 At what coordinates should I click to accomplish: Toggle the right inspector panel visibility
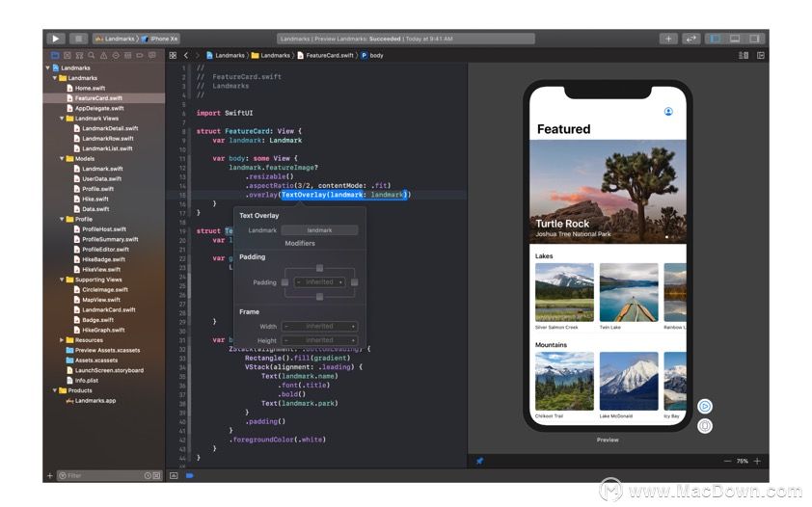pyautogui.click(x=754, y=39)
